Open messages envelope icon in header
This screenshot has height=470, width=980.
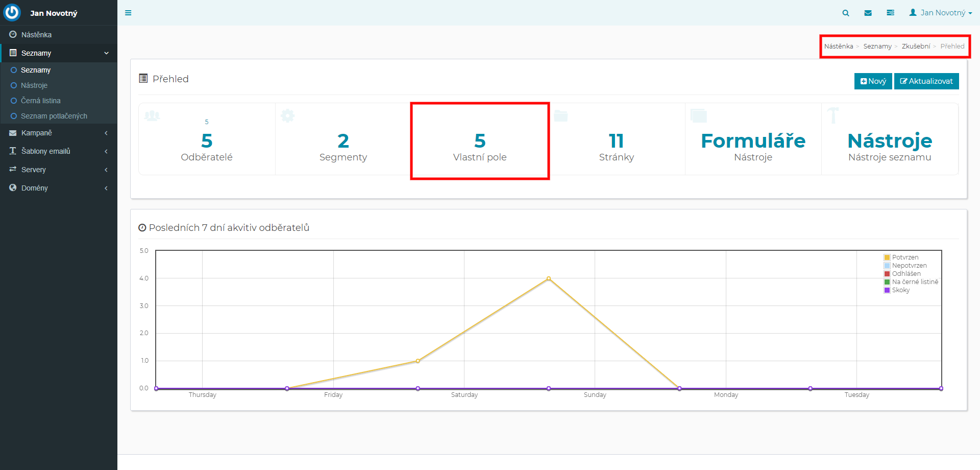868,13
